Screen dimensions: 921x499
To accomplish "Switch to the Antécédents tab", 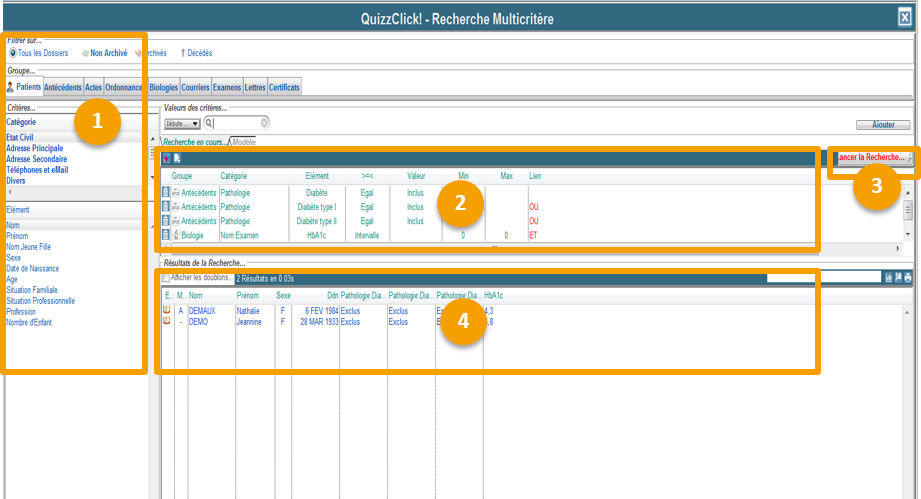I will click(63, 88).
